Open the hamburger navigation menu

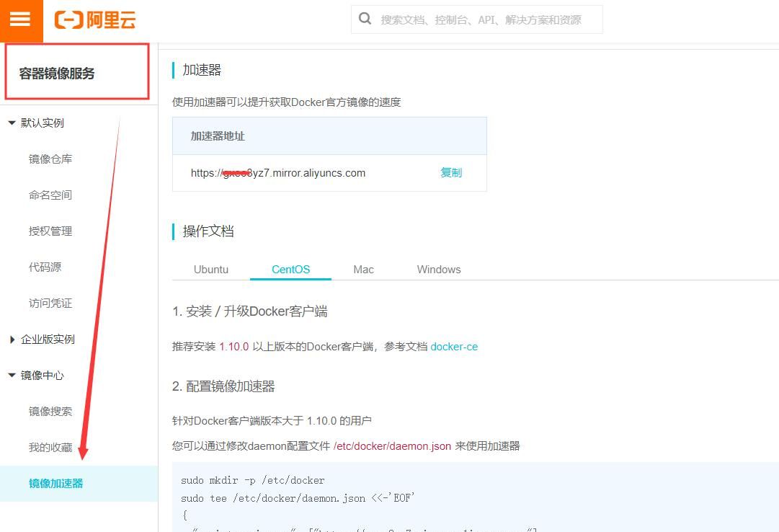pos(21,21)
